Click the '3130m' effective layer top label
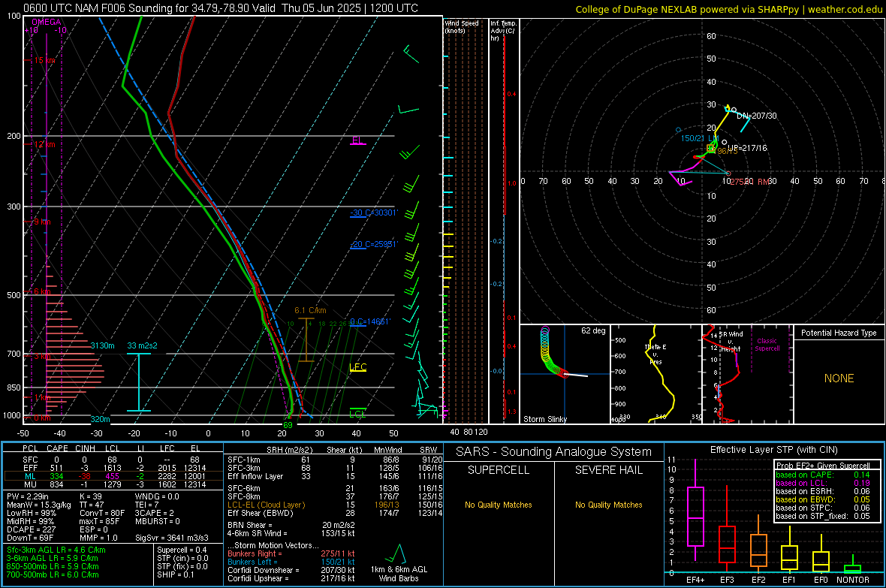 click(102, 345)
